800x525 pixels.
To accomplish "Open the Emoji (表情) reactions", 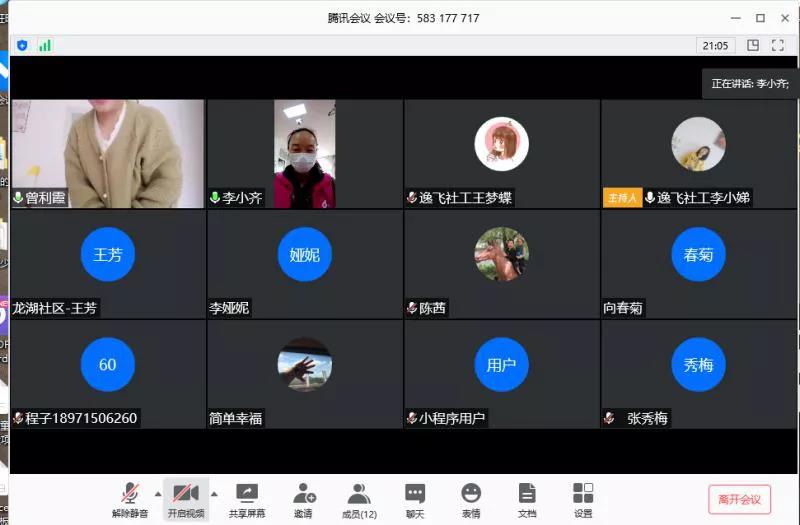I will point(471,498).
